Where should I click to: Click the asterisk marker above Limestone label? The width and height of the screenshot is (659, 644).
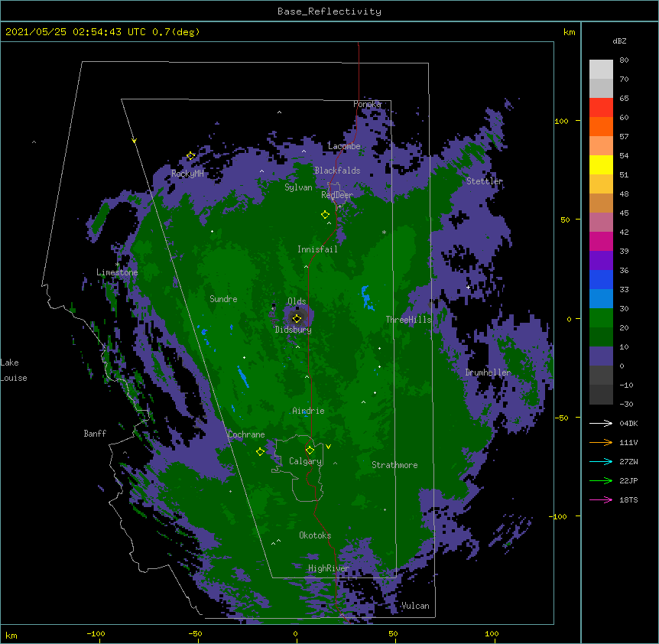click(117, 265)
